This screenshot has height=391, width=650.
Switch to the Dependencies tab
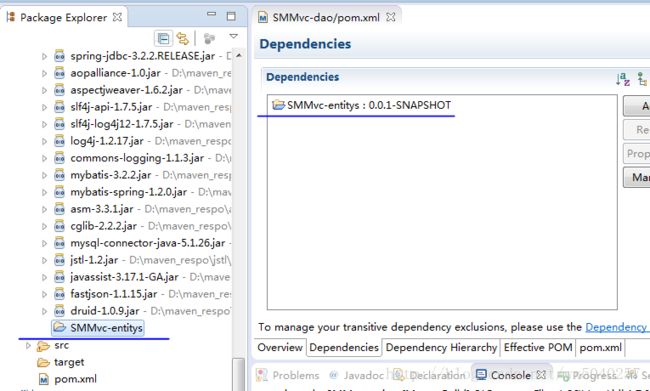click(x=344, y=347)
